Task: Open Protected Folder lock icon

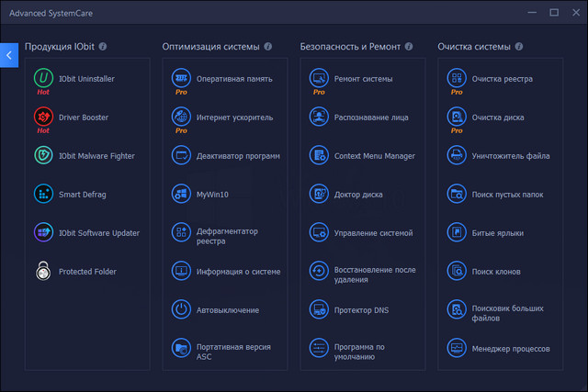Action: coord(44,272)
